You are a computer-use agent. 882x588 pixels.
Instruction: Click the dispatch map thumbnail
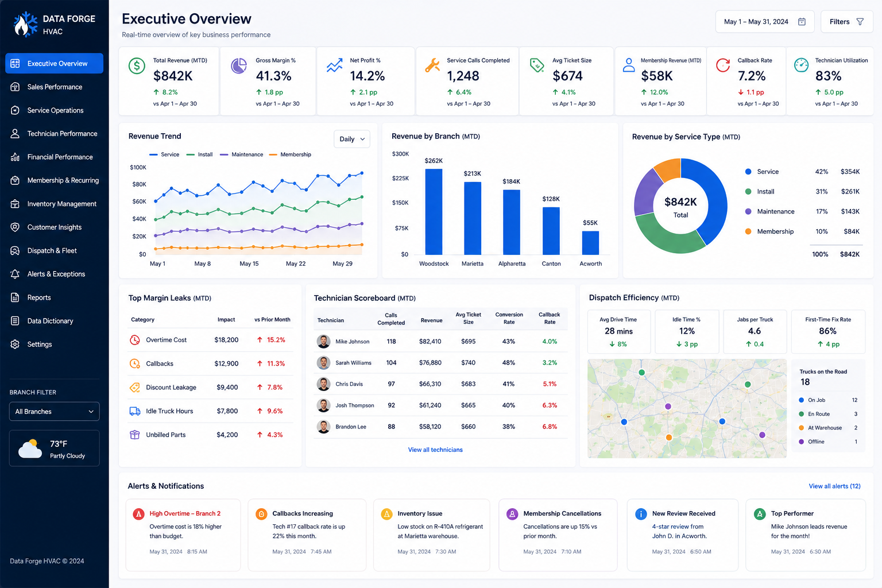point(687,408)
